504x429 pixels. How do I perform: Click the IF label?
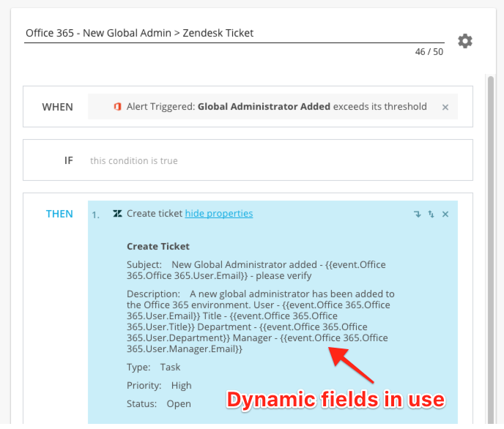[68, 160]
